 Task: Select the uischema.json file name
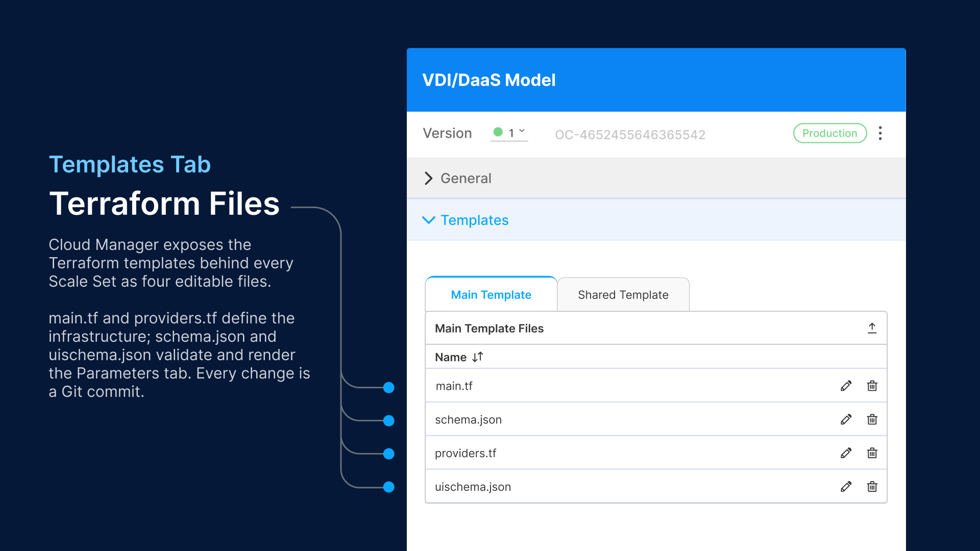click(x=473, y=487)
